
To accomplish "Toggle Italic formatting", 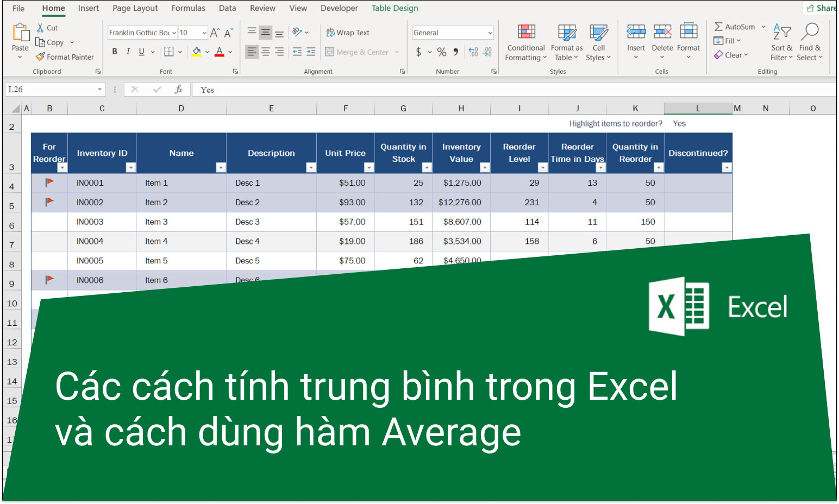I will click(128, 52).
